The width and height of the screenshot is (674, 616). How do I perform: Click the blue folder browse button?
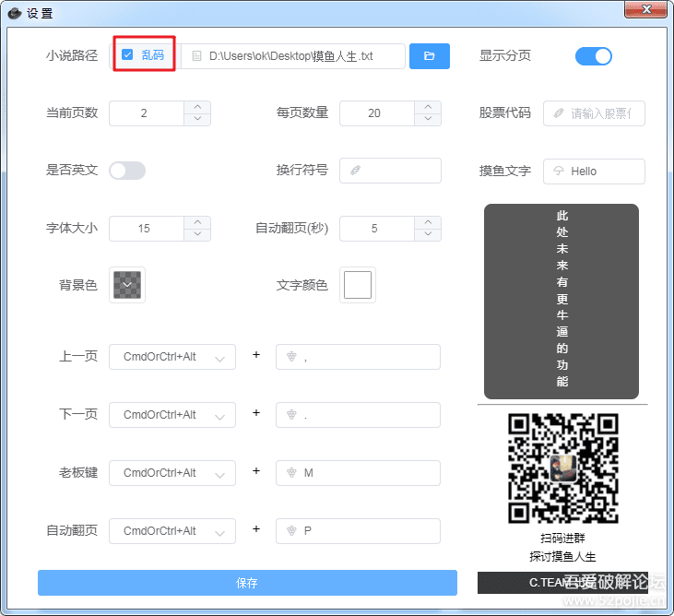click(x=429, y=56)
